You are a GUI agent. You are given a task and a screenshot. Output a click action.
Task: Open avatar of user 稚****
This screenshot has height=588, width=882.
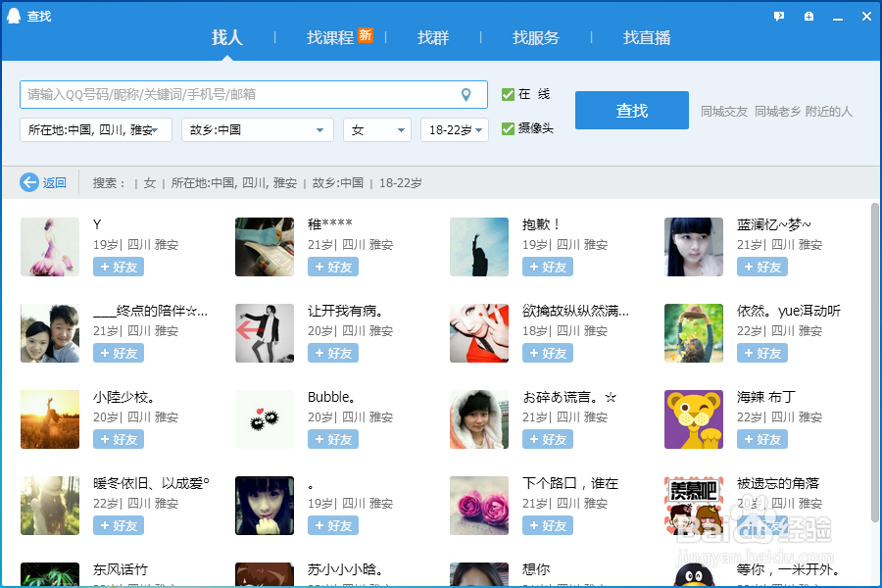tap(265, 247)
